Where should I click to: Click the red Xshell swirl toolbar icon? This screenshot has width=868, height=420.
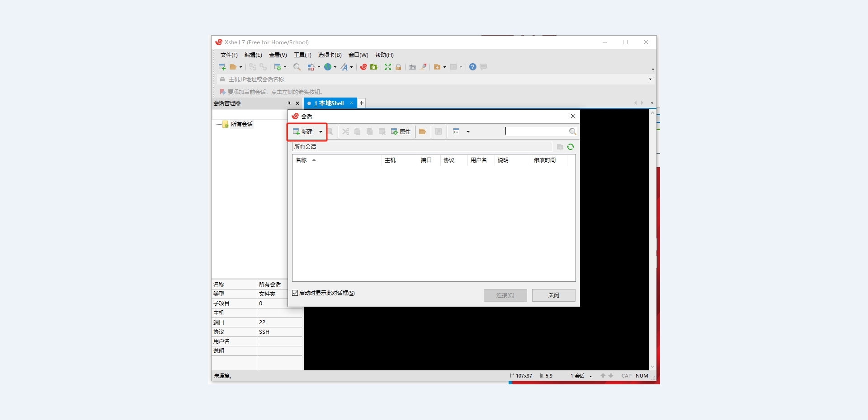(363, 67)
